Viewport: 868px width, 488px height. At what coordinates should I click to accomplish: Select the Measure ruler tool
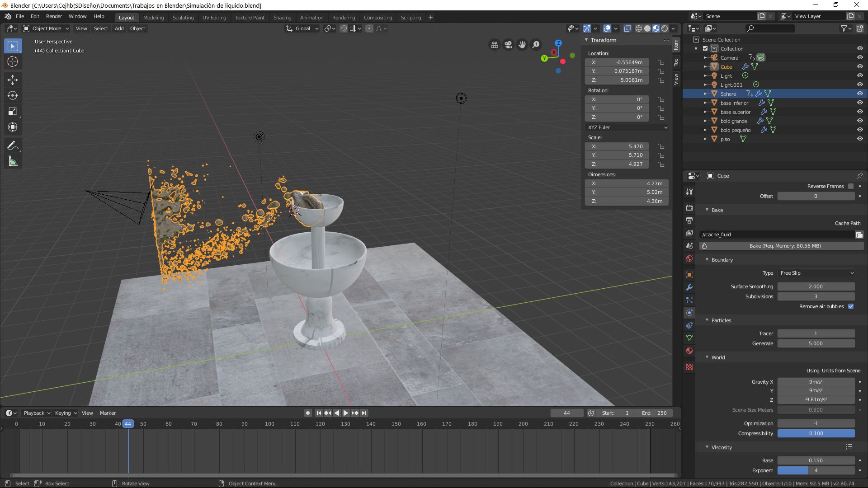click(x=13, y=162)
